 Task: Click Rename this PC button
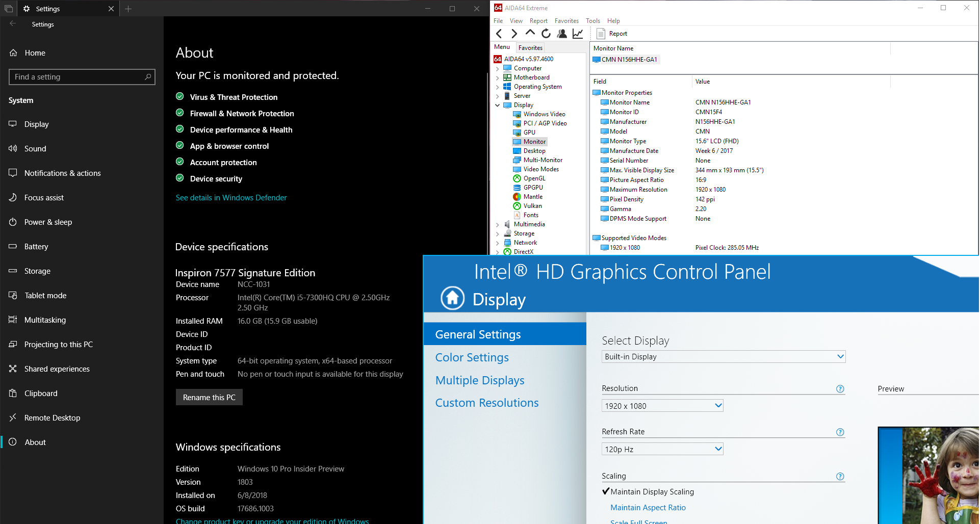(x=209, y=397)
